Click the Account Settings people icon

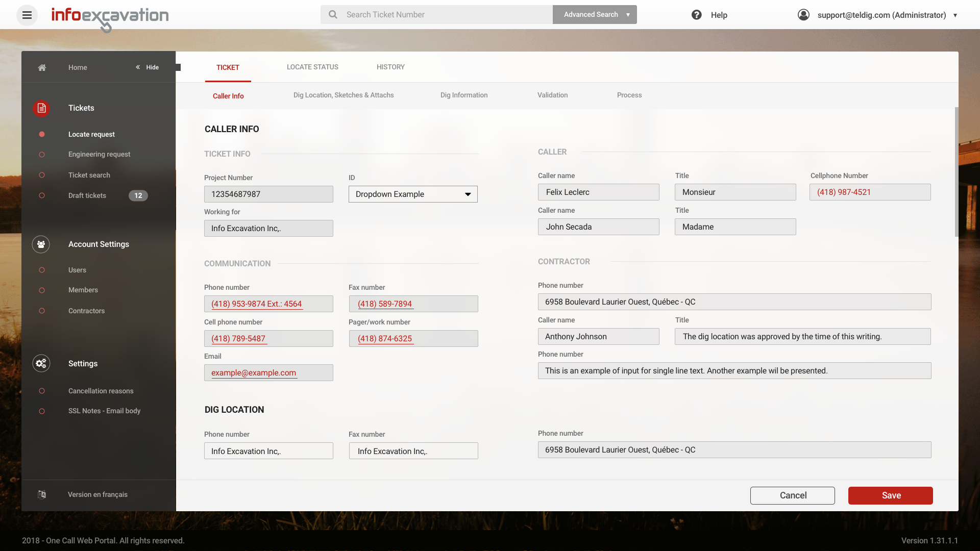pos(41,244)
